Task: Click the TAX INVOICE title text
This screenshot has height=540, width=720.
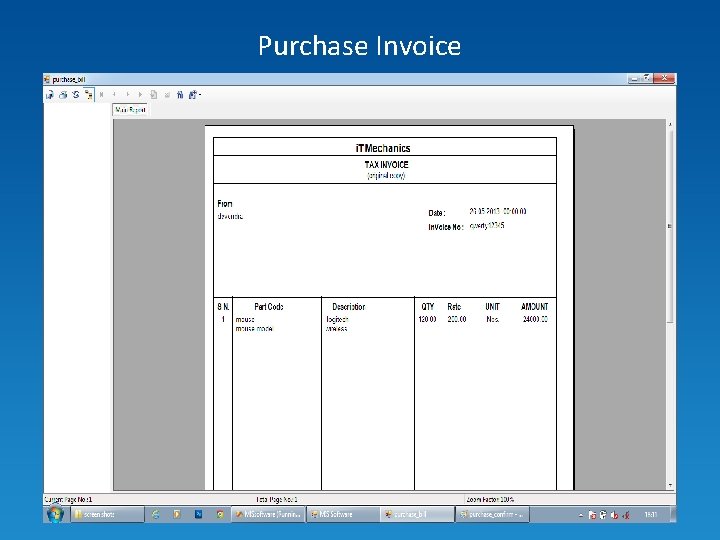Action: coord(386,164)
